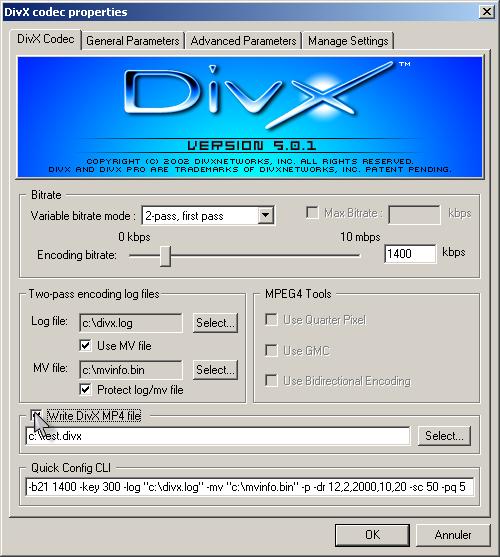Enable Write DivX MP4 file checkbox
Screen dimensions: 500x557
pyautogui.click(x=36, y=415)
